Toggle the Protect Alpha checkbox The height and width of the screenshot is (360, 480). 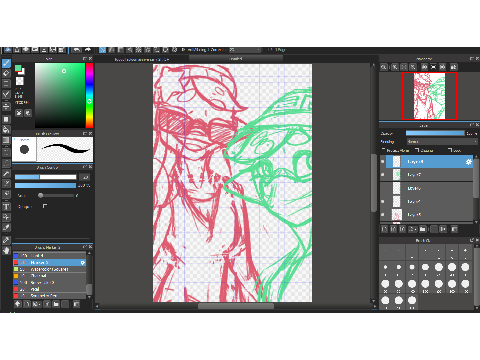tap(383, 150)
